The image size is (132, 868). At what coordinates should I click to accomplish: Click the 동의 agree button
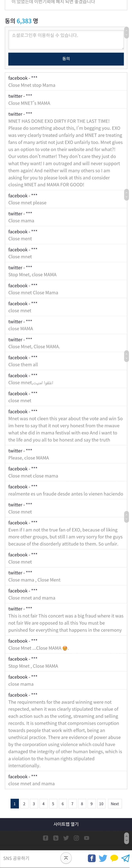(x=66, y=59)
